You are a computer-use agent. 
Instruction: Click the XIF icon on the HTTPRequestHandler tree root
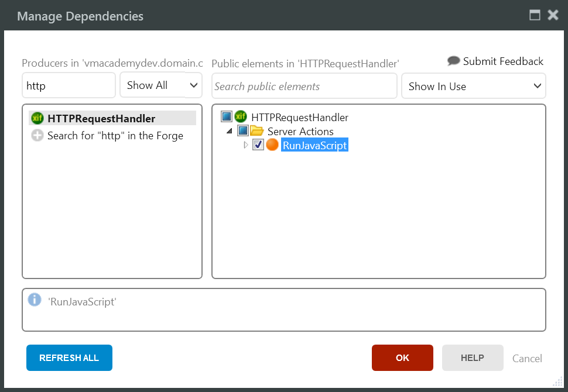[241, 117]
